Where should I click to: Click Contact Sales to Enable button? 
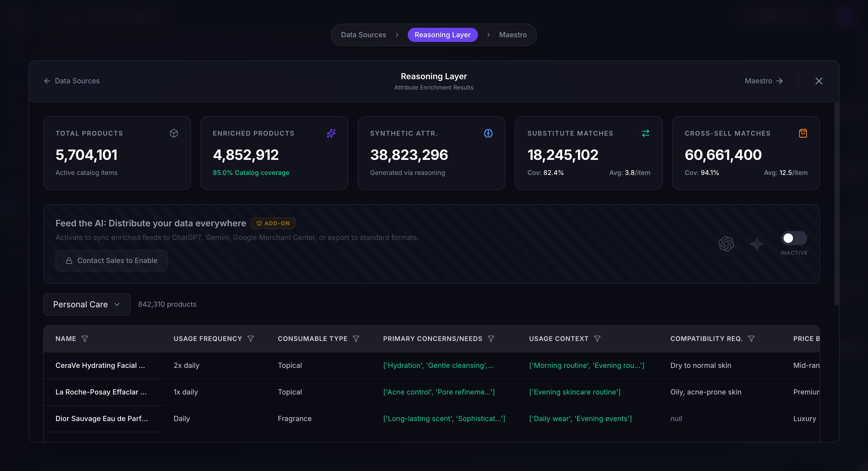pyautogui.click(x=111, y=260)
